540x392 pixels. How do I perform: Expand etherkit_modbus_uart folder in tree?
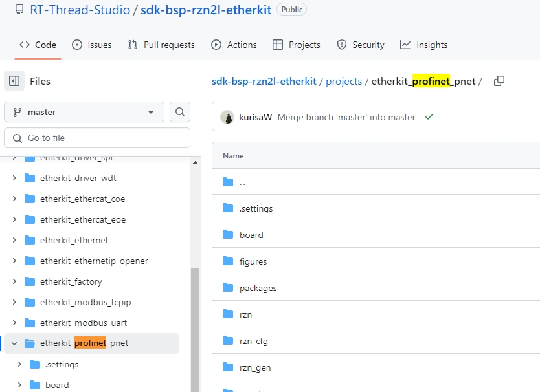pyautogui.click(x=14, y=323)
